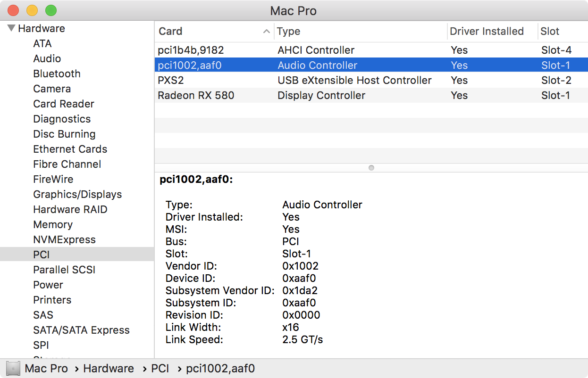Click the Link Width value x16
Viewport: 588px width, 378px height.
pyautogui.click(x=291, y=327)
